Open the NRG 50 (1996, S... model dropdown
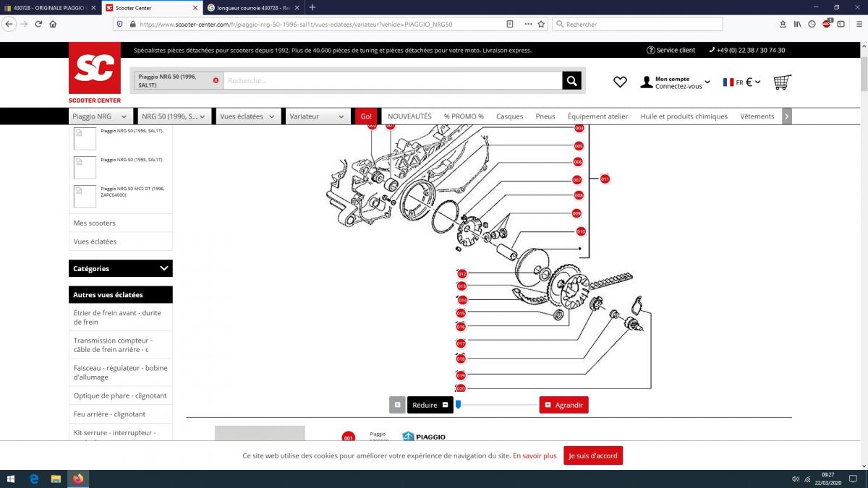The height and width of the screenshot is (488, 868). point(174,116)
